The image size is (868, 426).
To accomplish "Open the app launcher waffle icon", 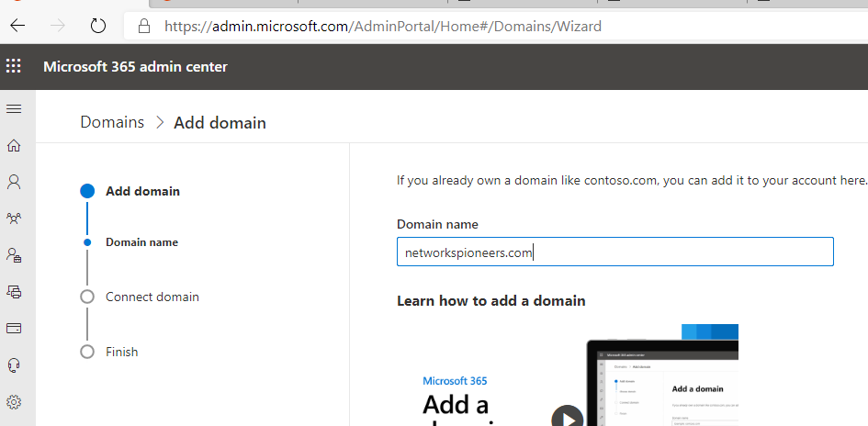I will (13, 66).
